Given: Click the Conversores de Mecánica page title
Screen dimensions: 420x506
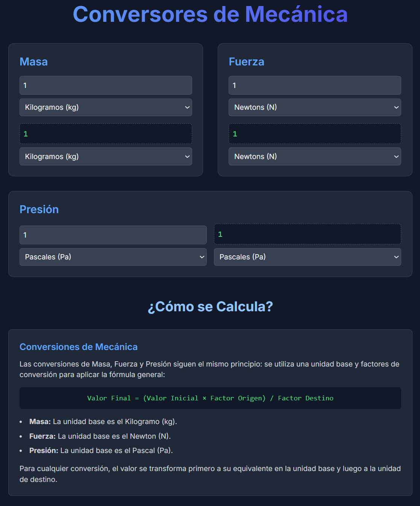Looking at the screenshot, I should click(210, 15).
